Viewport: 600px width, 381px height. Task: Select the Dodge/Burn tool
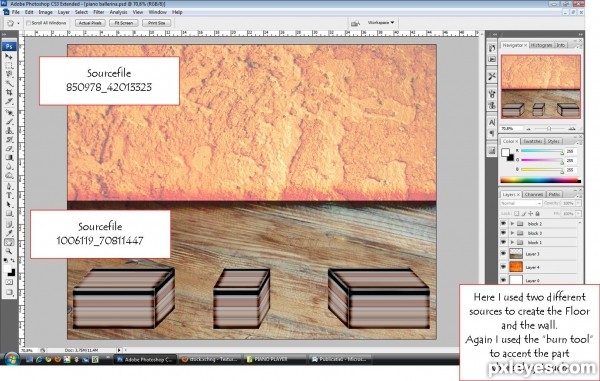click(9, 176)
